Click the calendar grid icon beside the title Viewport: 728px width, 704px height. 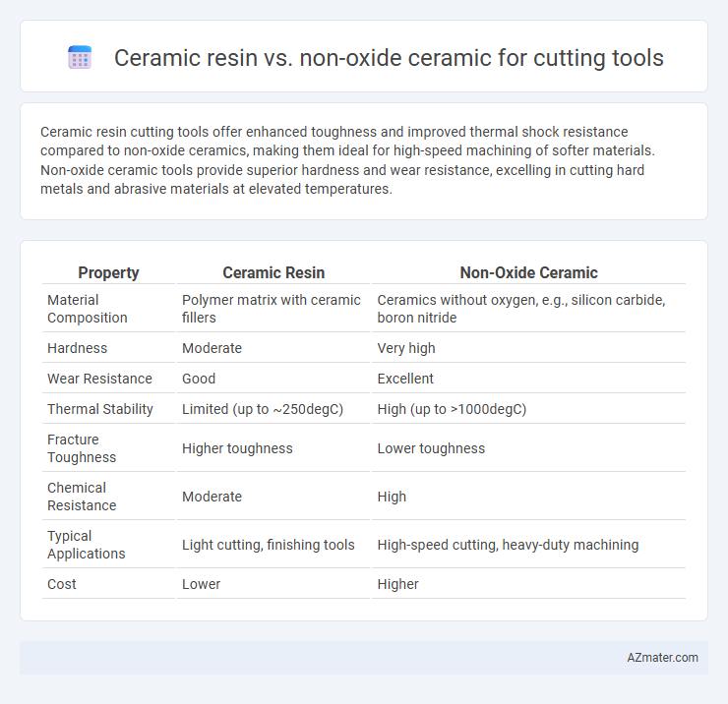click(80, 58)
